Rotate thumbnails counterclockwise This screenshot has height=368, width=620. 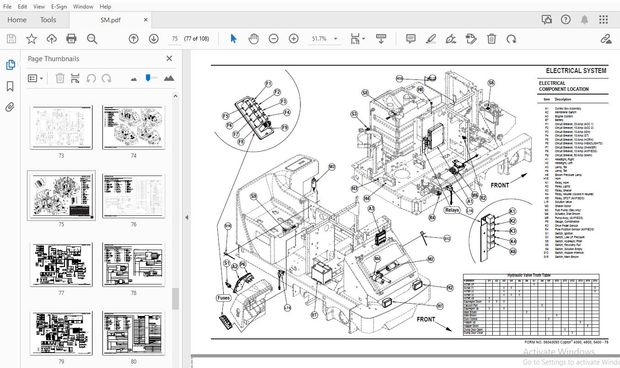click(91, 78)
